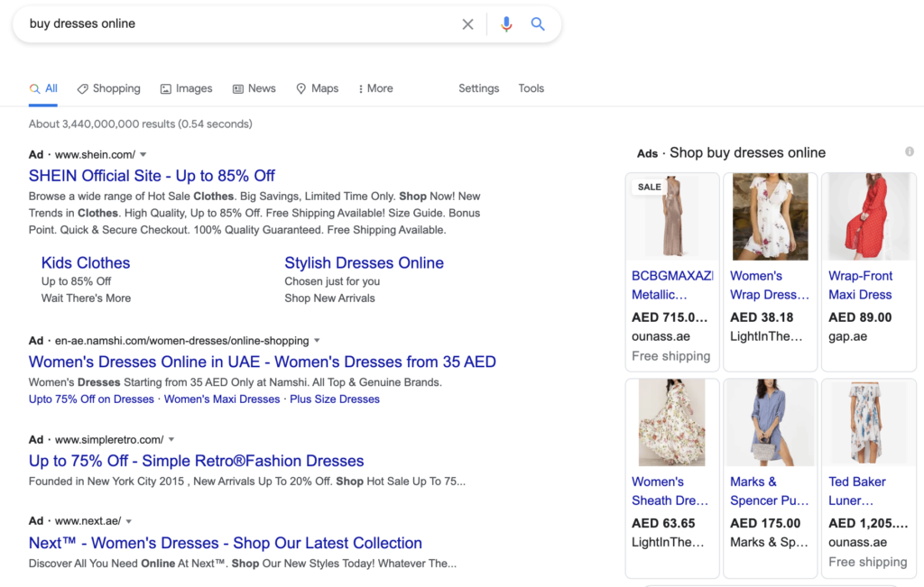The image size is (924, 587).
Task: Open Women's Dresses Online in UAE link
Action: [x=263, y=362]
